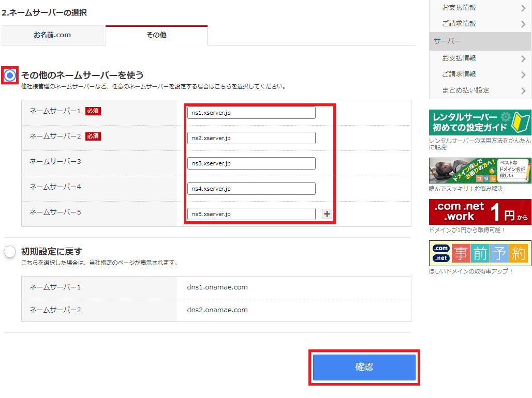Click ほしいドメインの取得率アップ！ caption

click(471, 271)
